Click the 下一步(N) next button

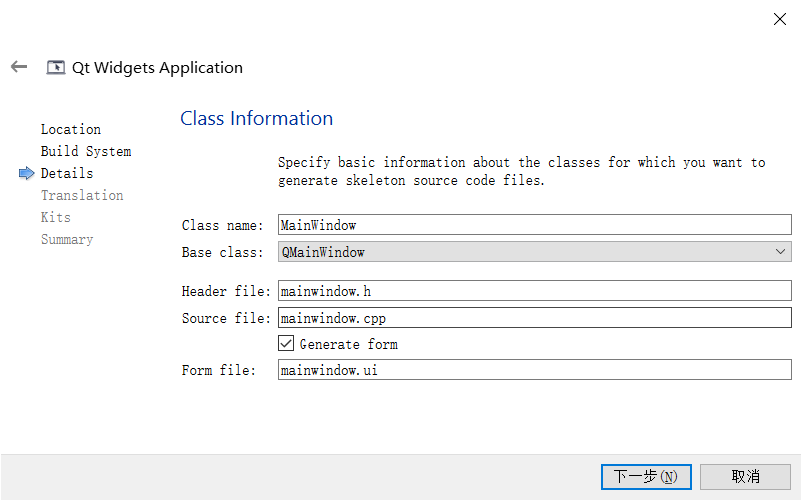[x=646, y=477]
